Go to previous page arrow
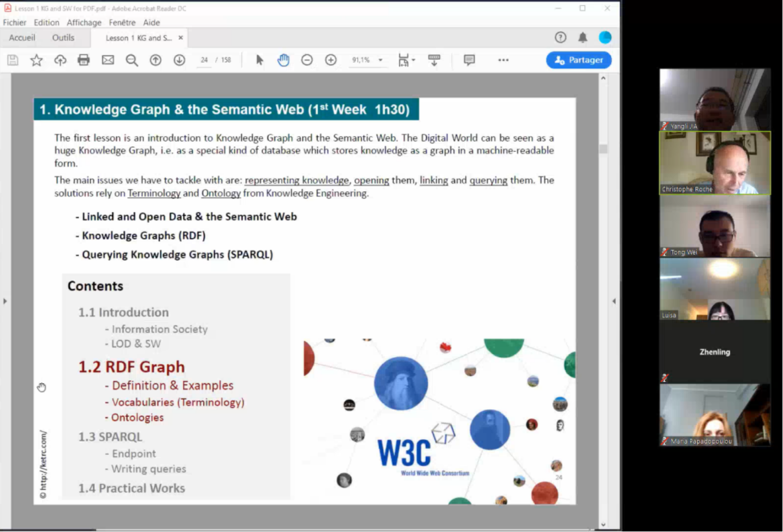 (x=156, y=60)
